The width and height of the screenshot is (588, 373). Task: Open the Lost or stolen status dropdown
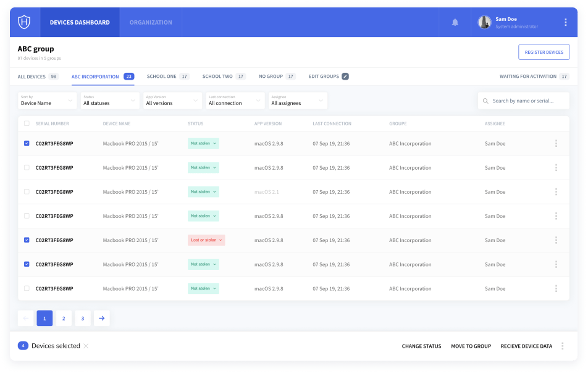pos(206,240)
